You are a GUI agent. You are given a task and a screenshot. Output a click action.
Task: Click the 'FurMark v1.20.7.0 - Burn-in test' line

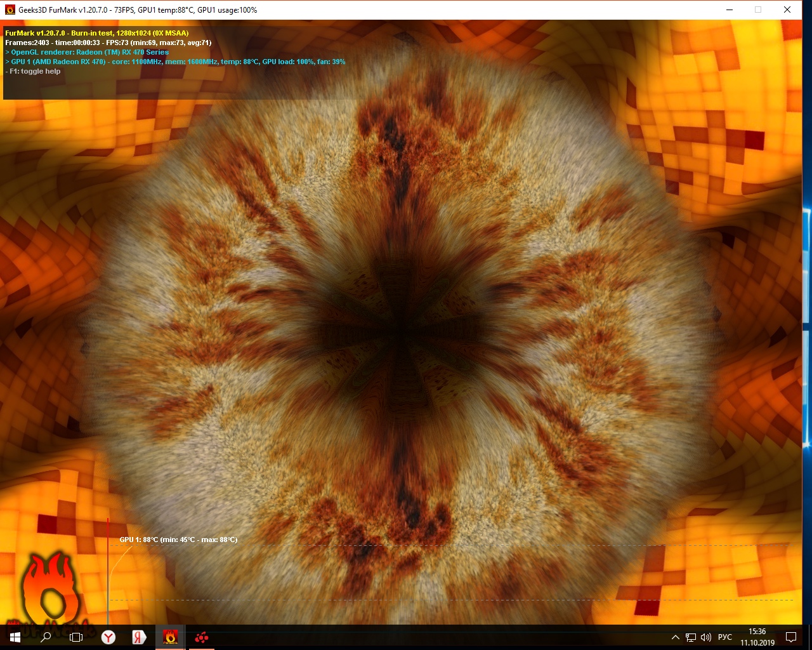click(97, 33)
